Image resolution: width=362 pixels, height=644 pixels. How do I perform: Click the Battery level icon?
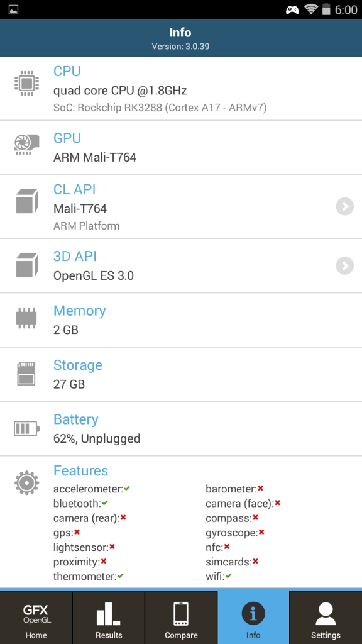click(26, 428)
